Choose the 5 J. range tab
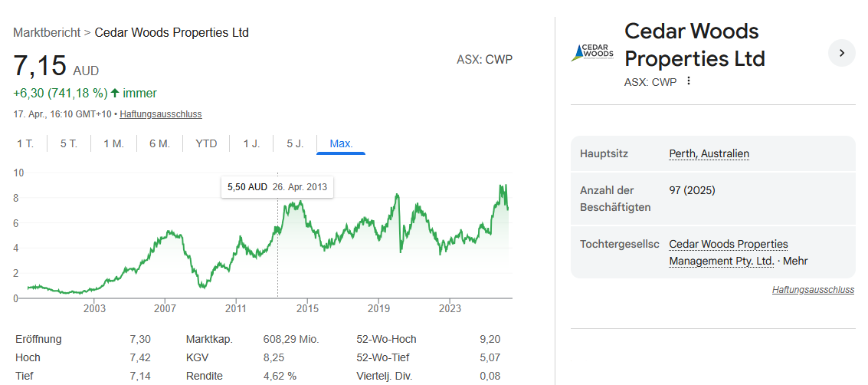The image size is (868, 385). pos(295,143)
